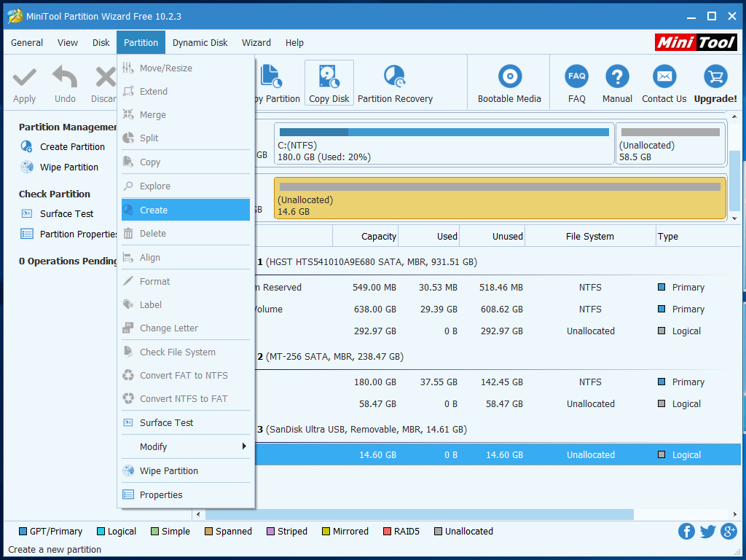This screenshot has width=746, height=560.
Task: Open the General menu
Action: 27,43
